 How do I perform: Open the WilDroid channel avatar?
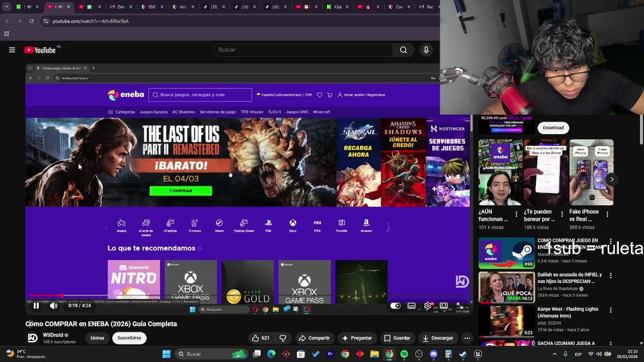coord(32,338)
